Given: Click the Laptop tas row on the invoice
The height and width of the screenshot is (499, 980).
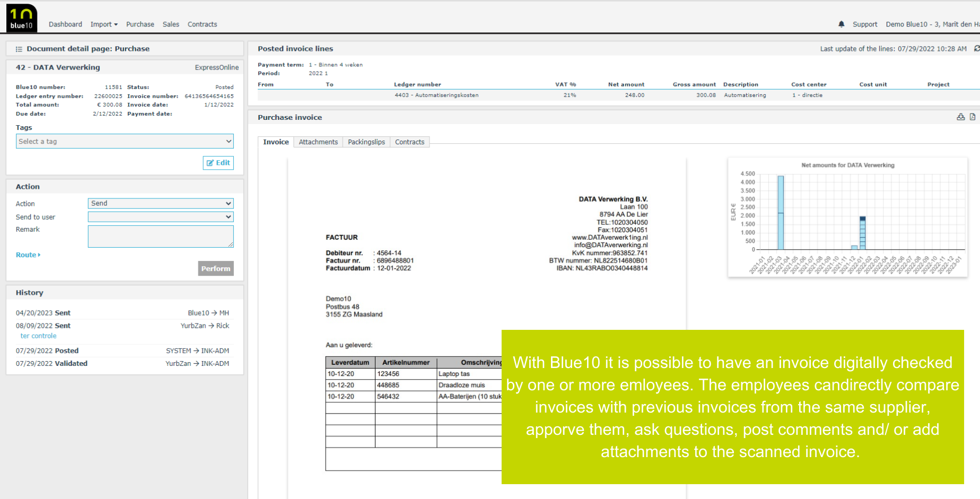Looking at the screenshot, I should pyautogui.click(x=414, y=374).
